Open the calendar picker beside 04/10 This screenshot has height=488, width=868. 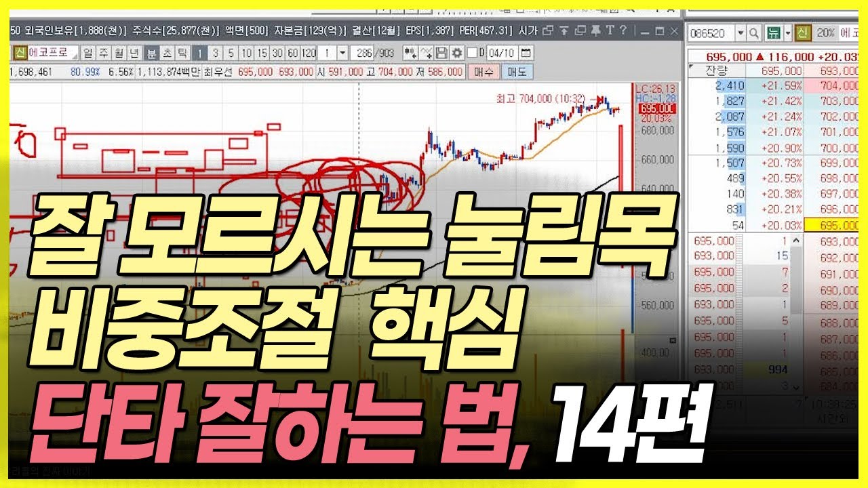pos(526,54)
